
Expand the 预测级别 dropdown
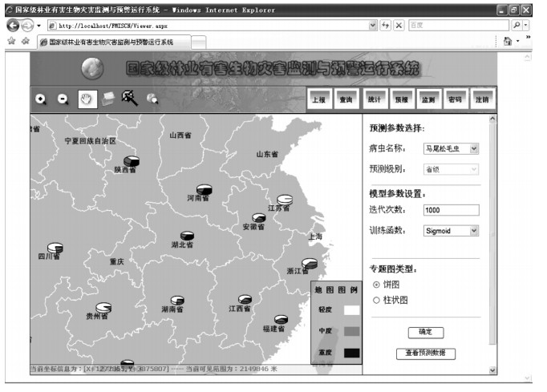451,169
